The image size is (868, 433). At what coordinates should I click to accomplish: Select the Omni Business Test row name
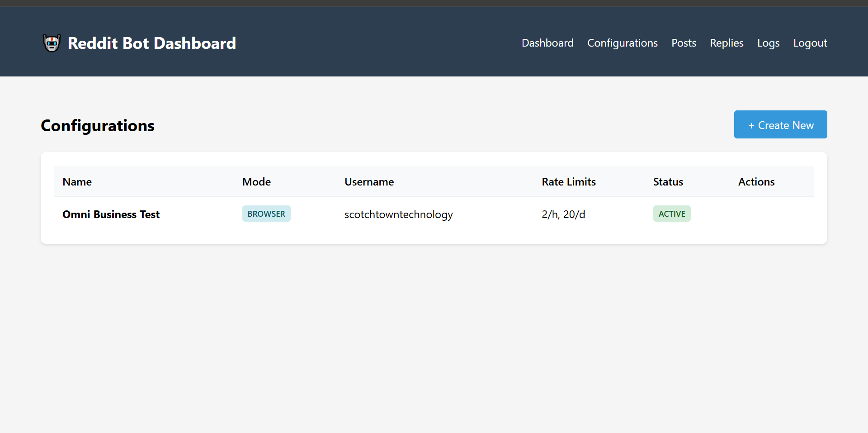point(111,214)
